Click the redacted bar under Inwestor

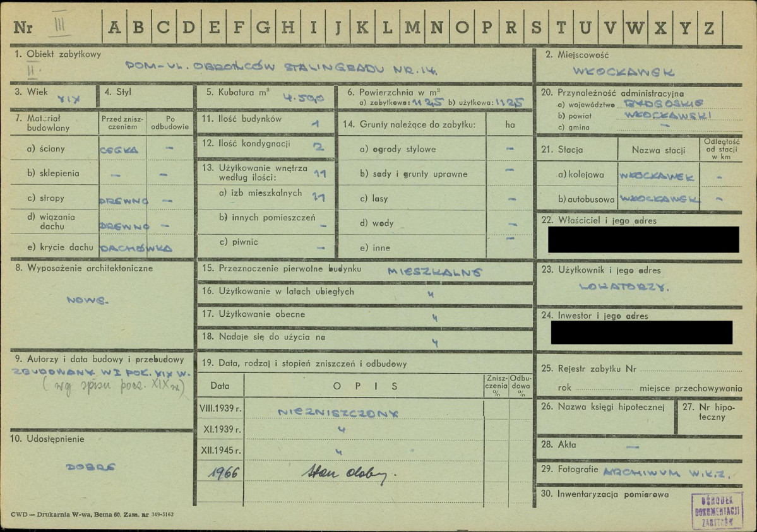[641, 333]
